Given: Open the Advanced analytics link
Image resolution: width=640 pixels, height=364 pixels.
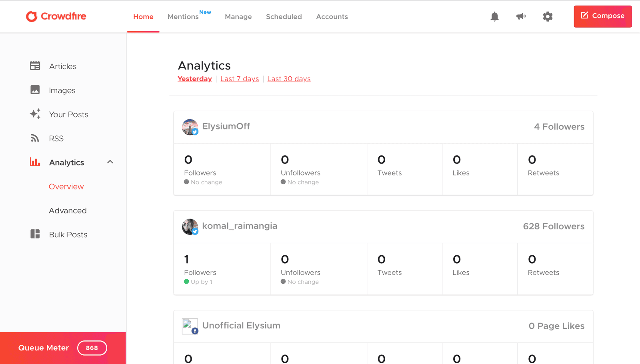Looking at the screenshot, I should [68, 211].
